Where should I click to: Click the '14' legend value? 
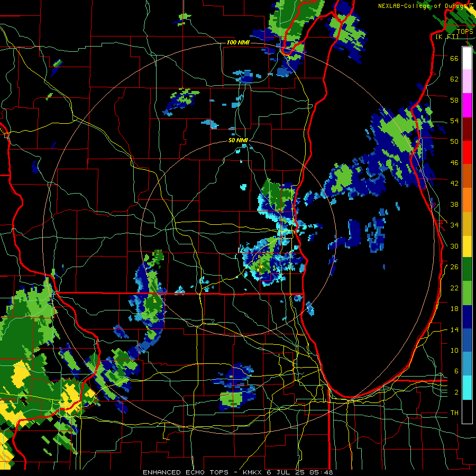click(454, 329)
